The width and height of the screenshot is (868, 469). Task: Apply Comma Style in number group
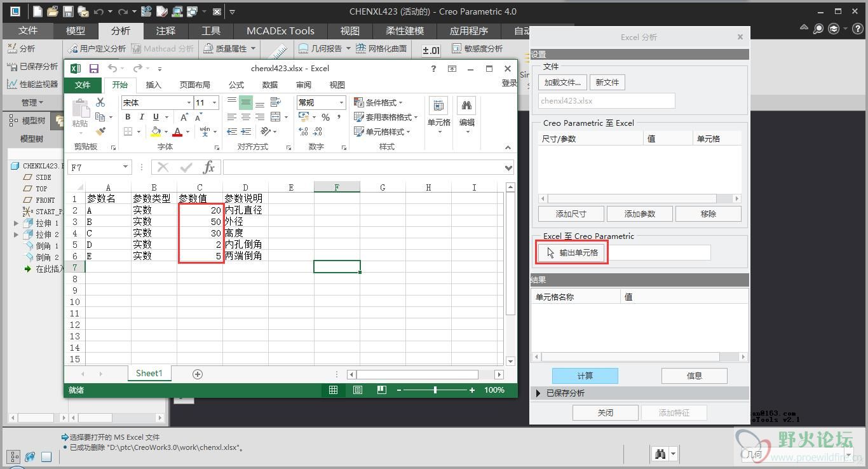[340, 117]
